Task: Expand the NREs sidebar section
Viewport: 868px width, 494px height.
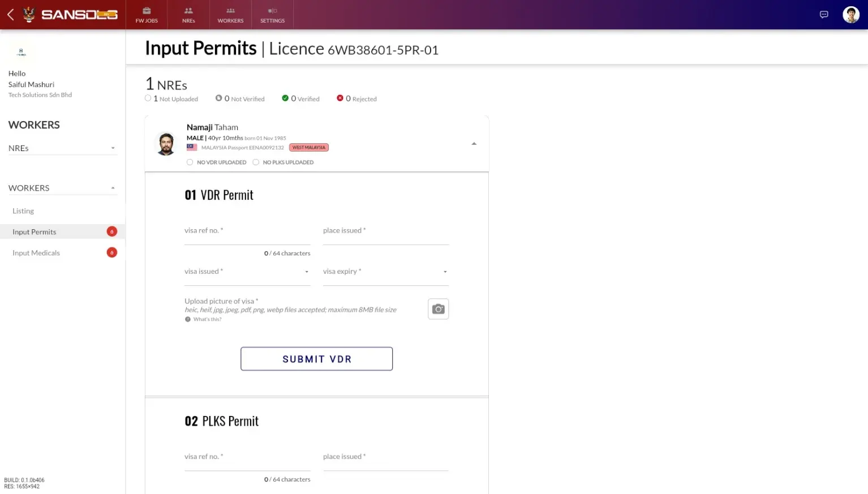Action: pos(63,148)
